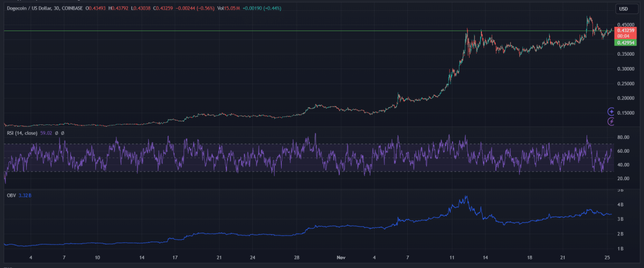Screen dimensions: 644x268
Task: Click the RSI value 59.02
Action: click(47, 133)
